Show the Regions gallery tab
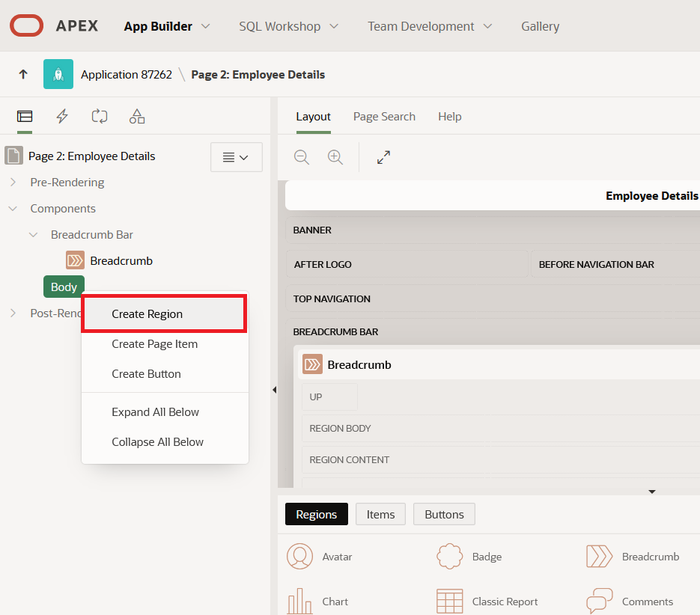 click(x=317, y=514)
